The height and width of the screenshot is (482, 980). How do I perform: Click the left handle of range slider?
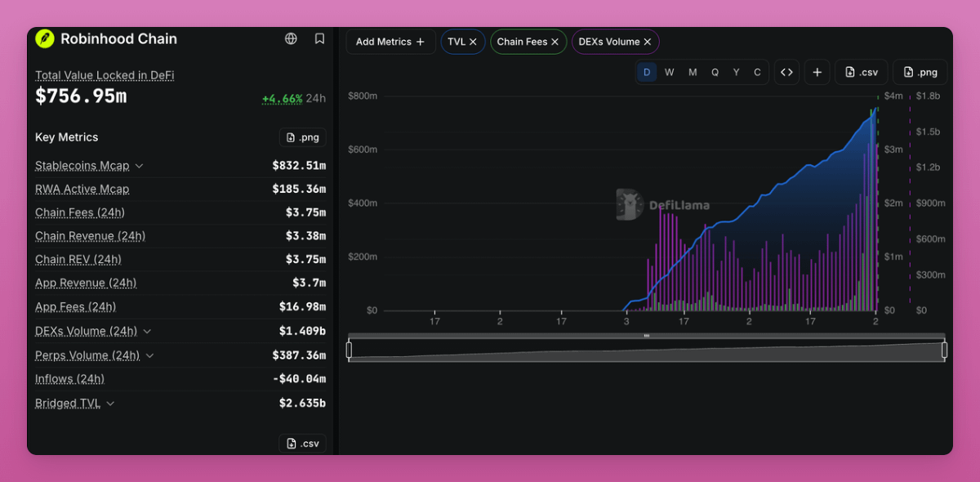[349, 350]
